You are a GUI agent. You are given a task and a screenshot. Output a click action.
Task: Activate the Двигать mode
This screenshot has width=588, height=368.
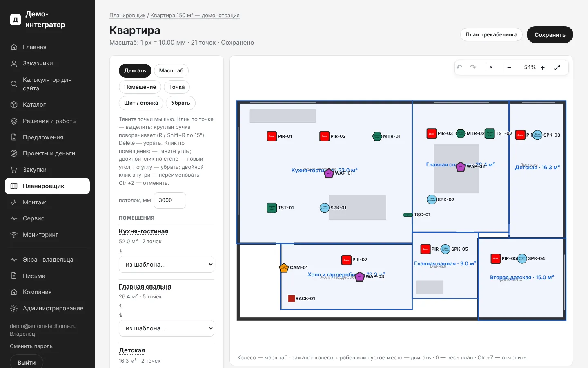(135, 71)
